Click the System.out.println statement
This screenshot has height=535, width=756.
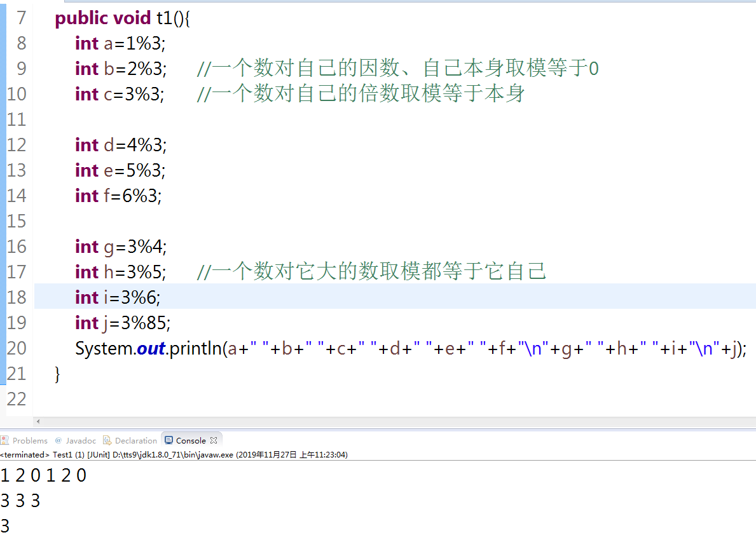click(x=411, y=348)
